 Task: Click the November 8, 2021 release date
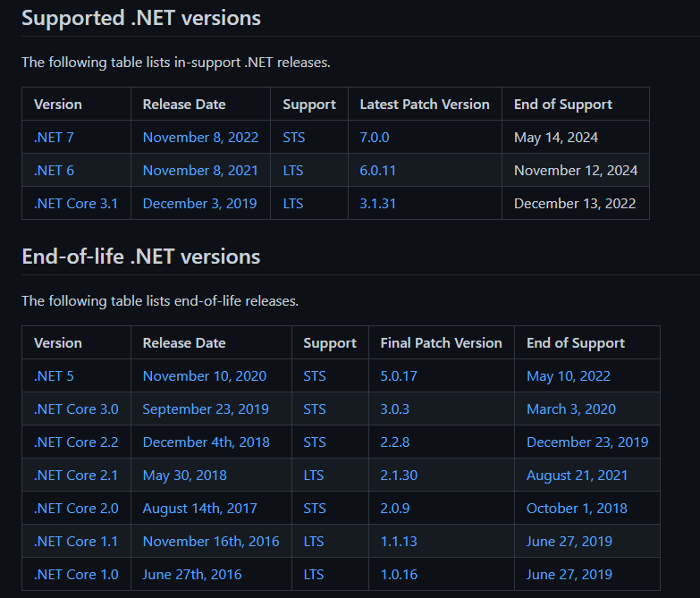coord(200,171)
